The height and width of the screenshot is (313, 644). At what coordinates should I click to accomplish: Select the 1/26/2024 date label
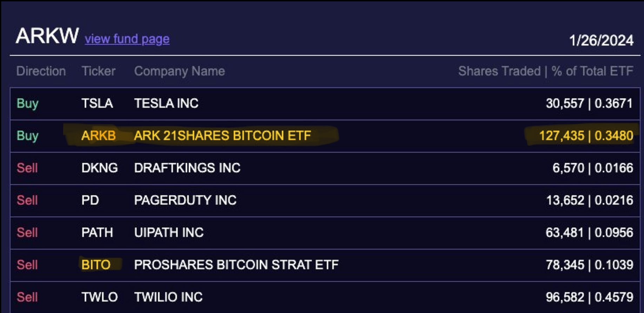pyautogui.click(x=601, y=41)
